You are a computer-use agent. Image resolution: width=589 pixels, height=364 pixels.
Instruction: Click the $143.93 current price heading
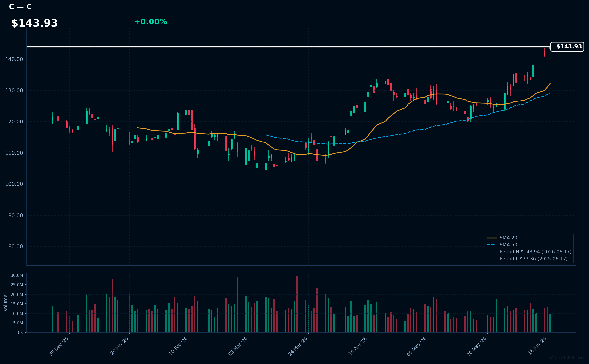point(34,23)
